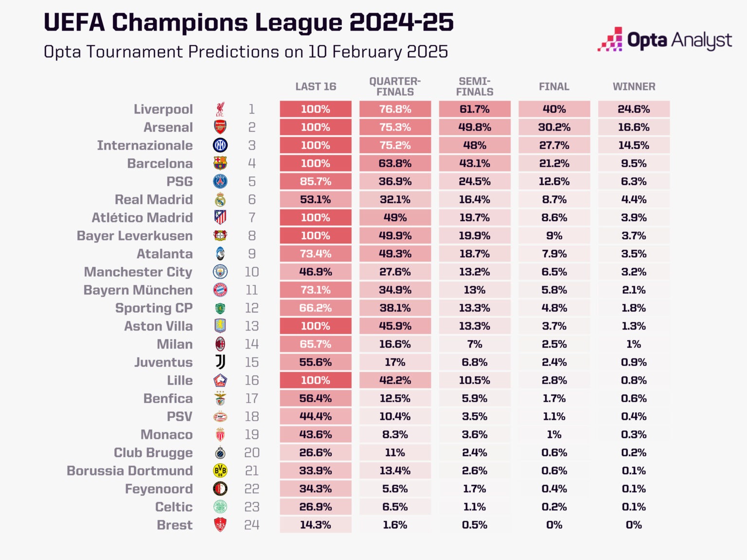The width and height of the screenshot is (747, 560).
Task: Click the Opta Analyst logo
Action: (x=665, y=40)
